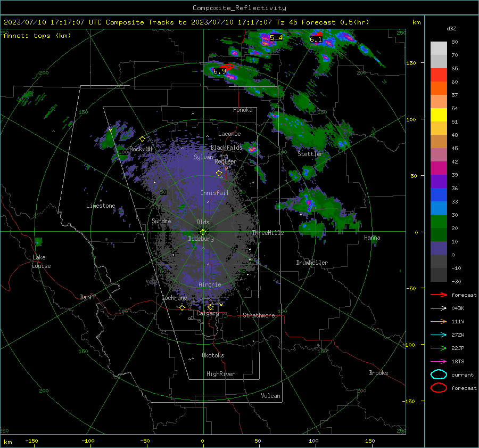Viewport: 479px width, 448px height.
Task: Click the Ponoka city label
Action: coord(243,110)
